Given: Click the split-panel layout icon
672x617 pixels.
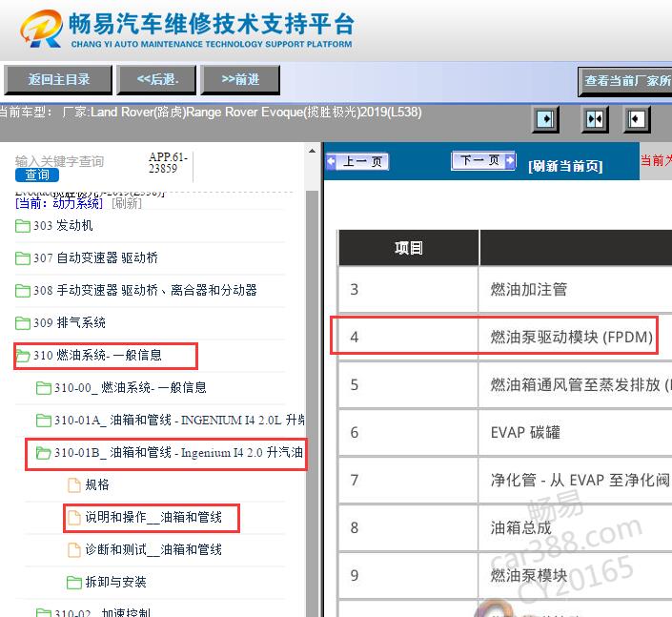Looking at the screenshot, I should tap(595, 119).
